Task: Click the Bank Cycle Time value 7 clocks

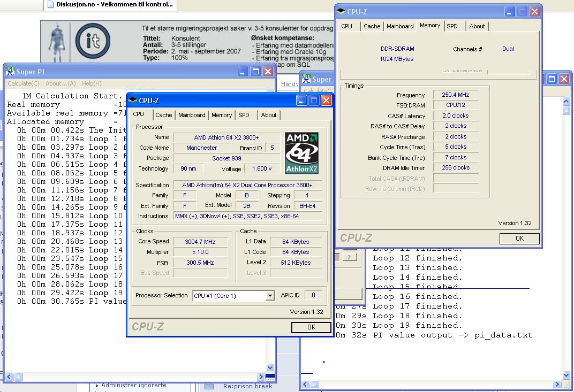Action: coord(456,157)
